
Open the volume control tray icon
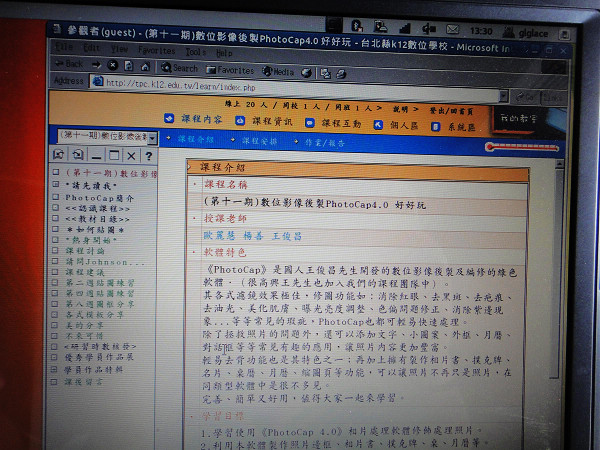click(x=429, y=28)
